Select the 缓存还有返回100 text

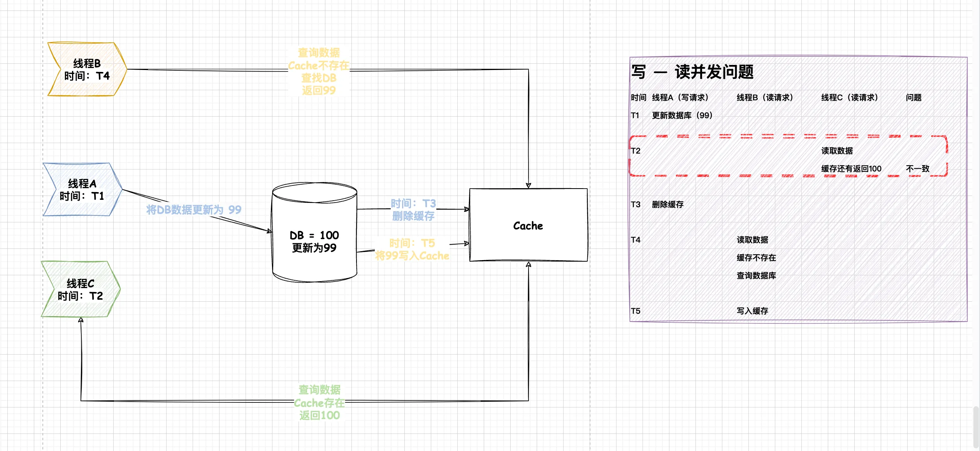851,169
